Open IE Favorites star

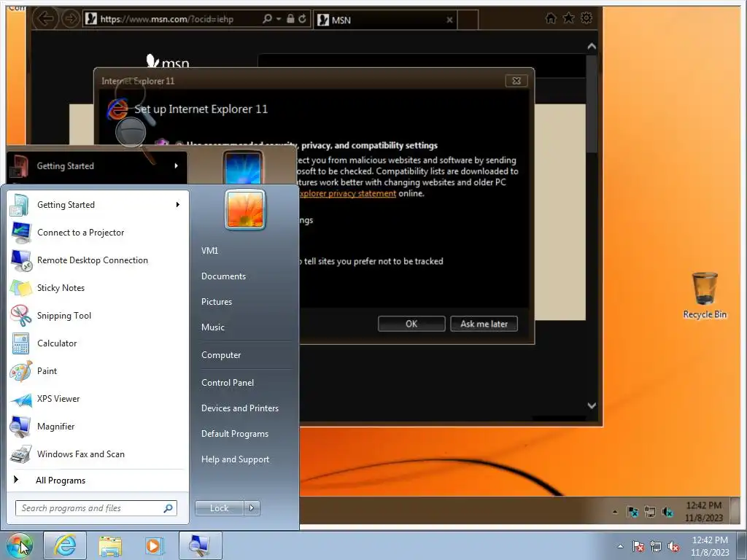[568, 18]
